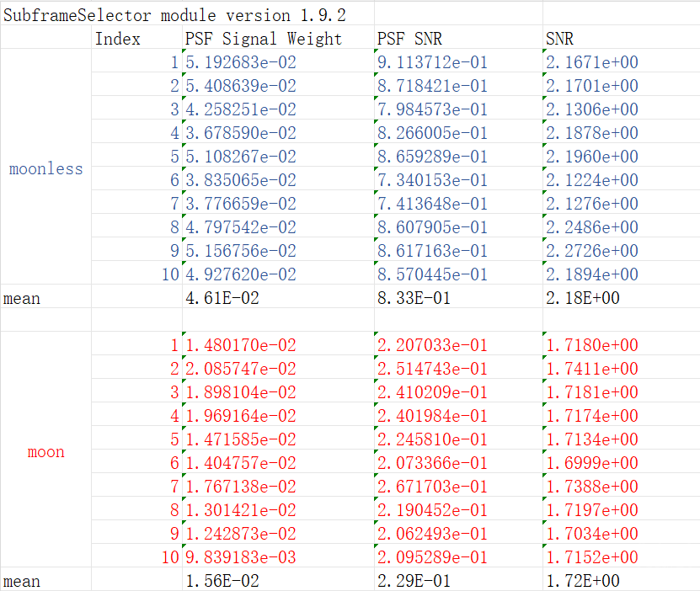This screenshot has height=591, width=700.
Task: Click the Index column header cell
Action: [118, 39]
